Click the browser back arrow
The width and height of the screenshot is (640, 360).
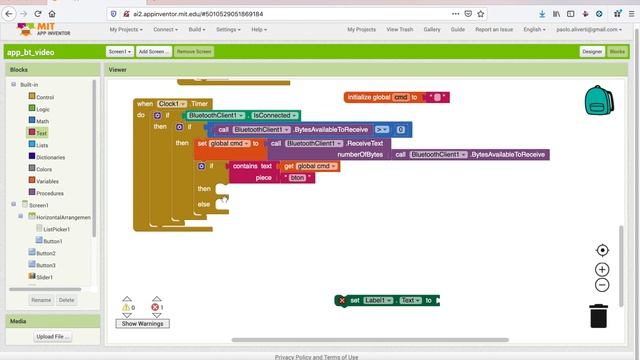coord(9,14)
